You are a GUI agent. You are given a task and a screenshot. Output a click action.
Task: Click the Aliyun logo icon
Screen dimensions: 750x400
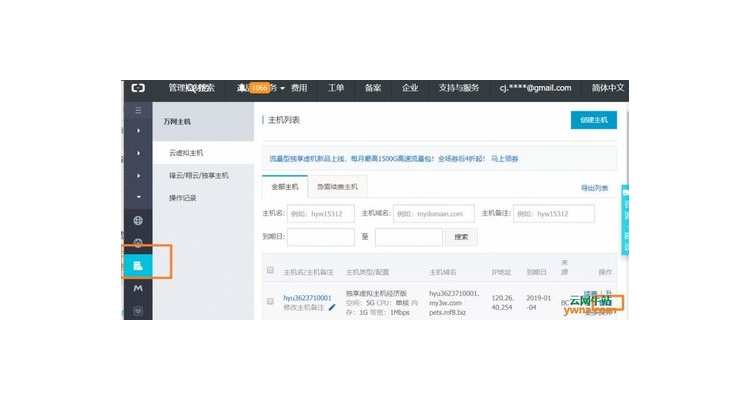click(138, 88)
